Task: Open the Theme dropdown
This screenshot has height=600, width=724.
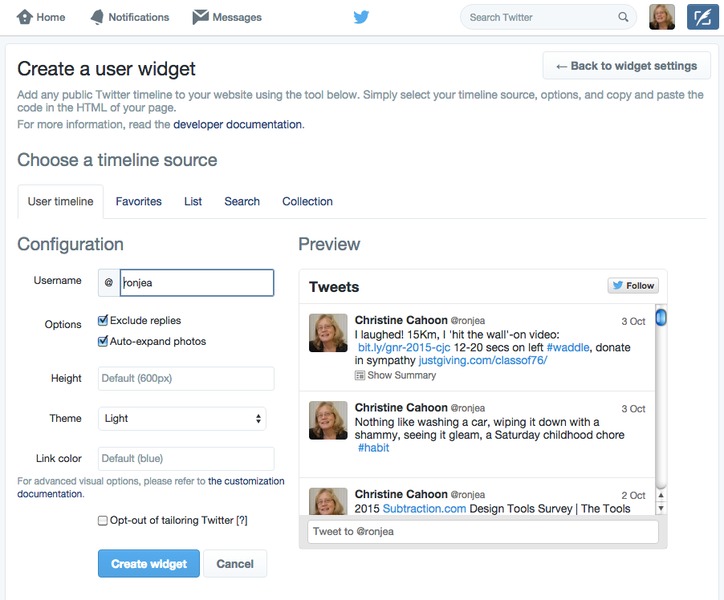Action: 182,419
